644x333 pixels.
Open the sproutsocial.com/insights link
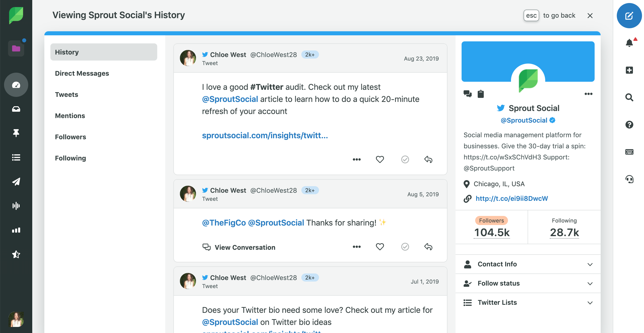265,135
